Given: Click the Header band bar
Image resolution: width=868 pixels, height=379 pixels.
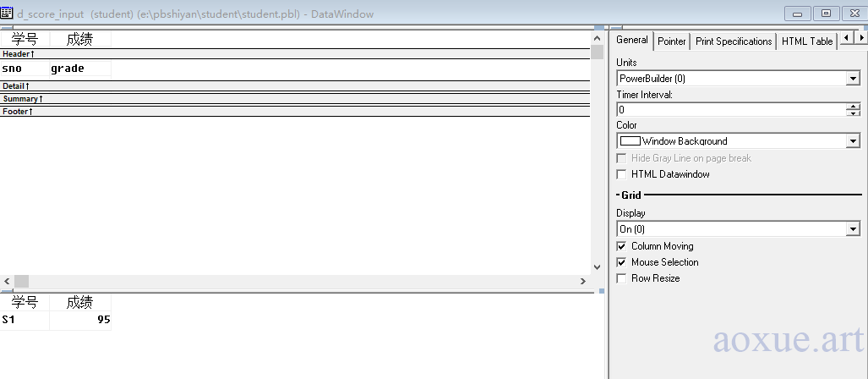Looking at the screenshot, I should tap(294, 54).
